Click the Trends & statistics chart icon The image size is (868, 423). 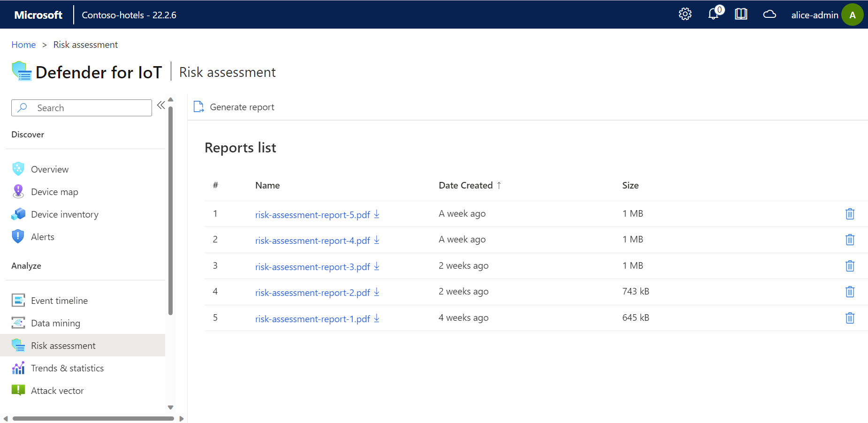[18, 368]
